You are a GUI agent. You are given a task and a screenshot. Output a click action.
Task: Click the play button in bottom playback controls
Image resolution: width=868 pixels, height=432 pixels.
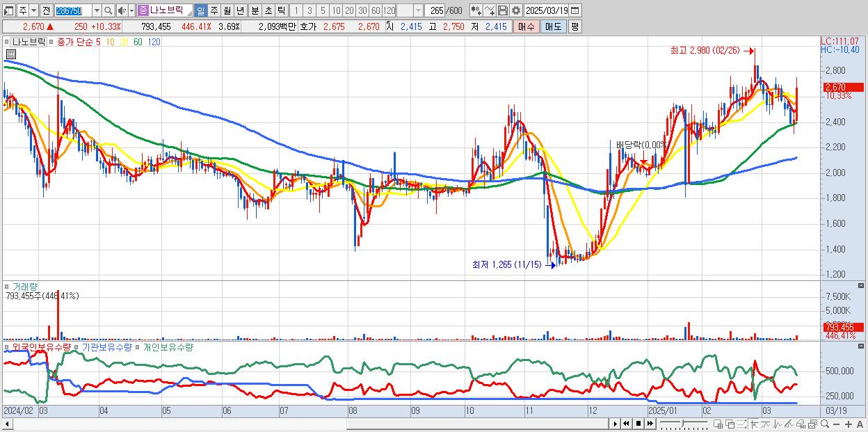click(x=616, y=424)
